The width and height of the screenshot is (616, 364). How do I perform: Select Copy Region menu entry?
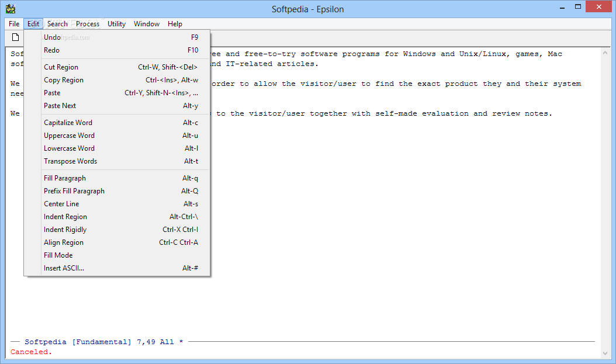click(x=117, y=80)
